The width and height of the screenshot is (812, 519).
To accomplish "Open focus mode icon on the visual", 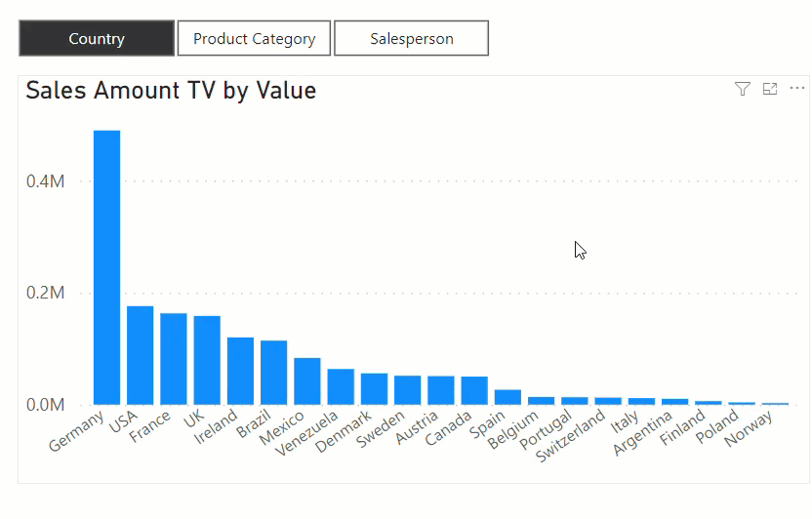I will coord(770,89).
